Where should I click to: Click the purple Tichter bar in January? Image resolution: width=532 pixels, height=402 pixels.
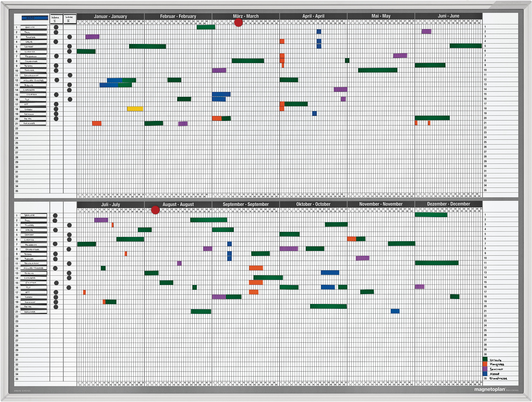(x=92, y=37)
